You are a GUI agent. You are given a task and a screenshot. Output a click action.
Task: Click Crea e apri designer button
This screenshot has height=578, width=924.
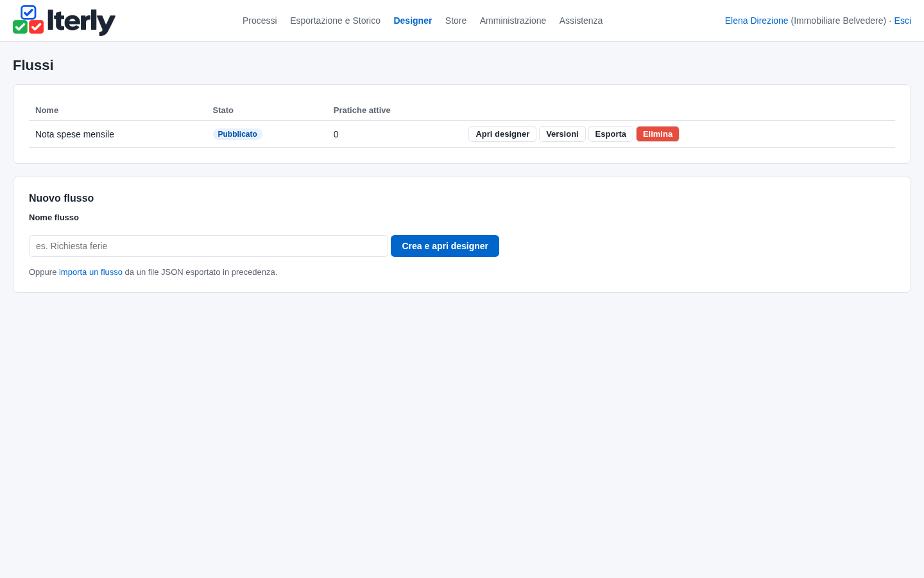(445, 246)
